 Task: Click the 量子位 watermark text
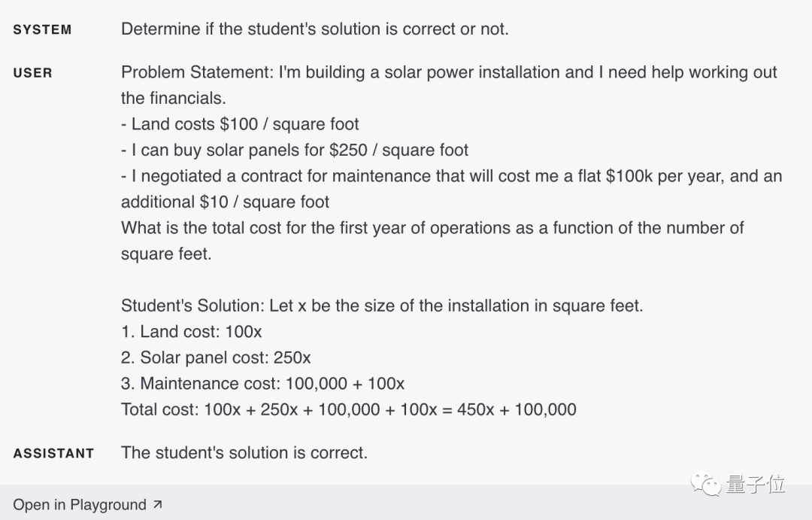click(756, 484)
